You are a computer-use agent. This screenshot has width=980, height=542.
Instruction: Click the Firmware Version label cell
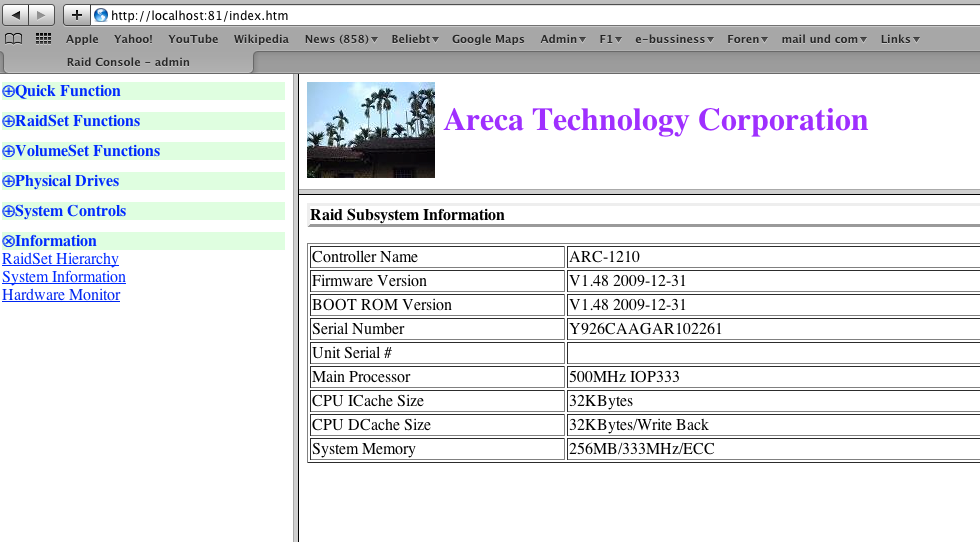(438, 281)
